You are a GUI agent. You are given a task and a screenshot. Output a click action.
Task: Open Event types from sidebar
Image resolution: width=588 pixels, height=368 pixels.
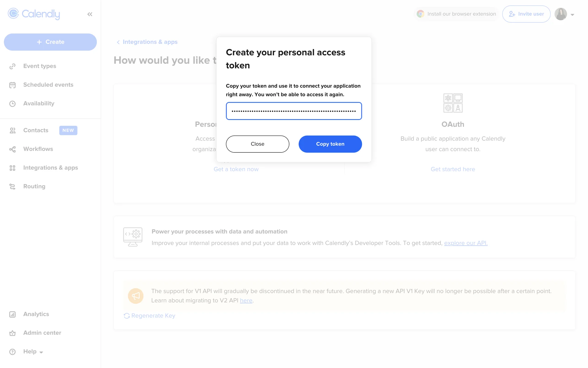tap(40, 66)
